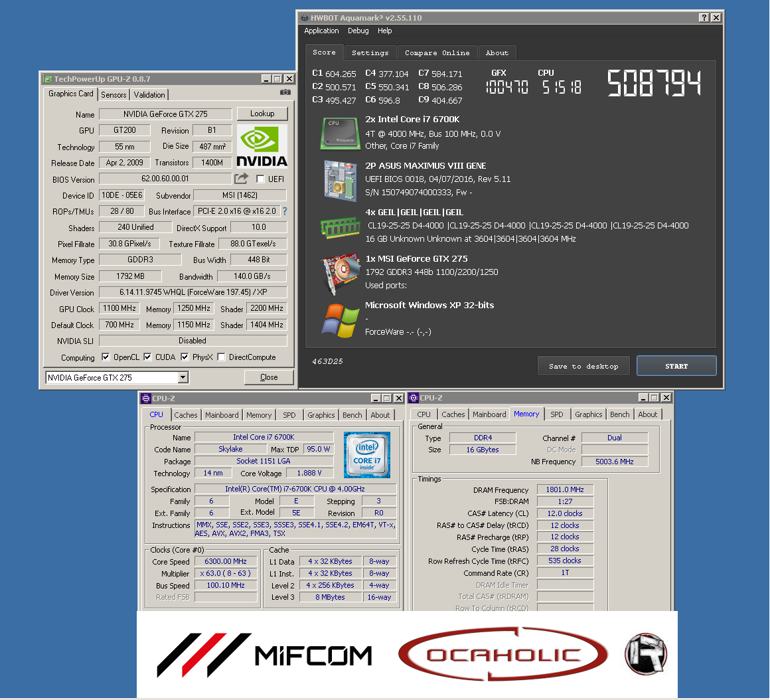Click the green RAM stick icon

tap(341, 227)
